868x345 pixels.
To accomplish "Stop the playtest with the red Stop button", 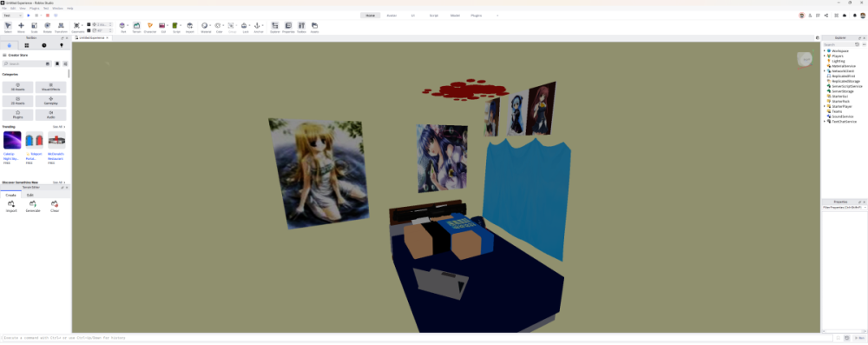I will point(48,16).
